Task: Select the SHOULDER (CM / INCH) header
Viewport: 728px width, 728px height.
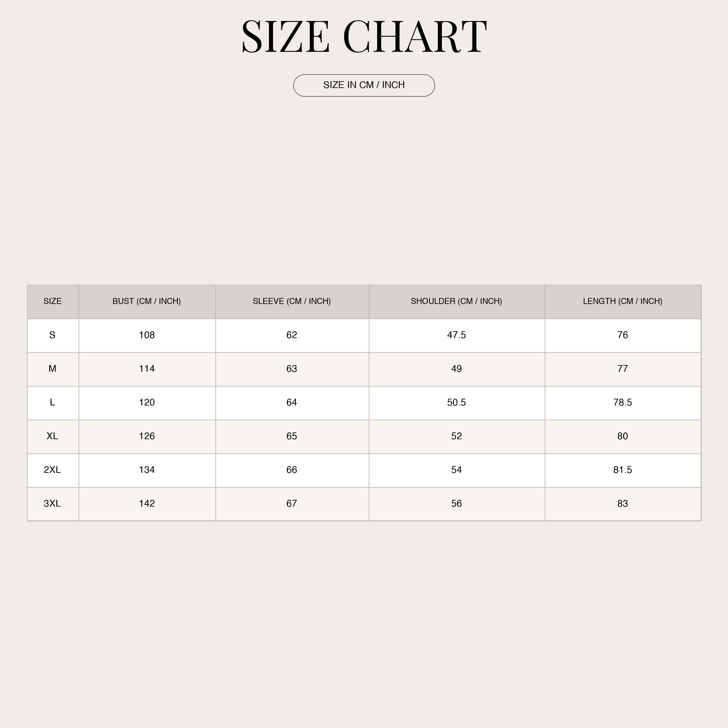Action: point(457,302)
